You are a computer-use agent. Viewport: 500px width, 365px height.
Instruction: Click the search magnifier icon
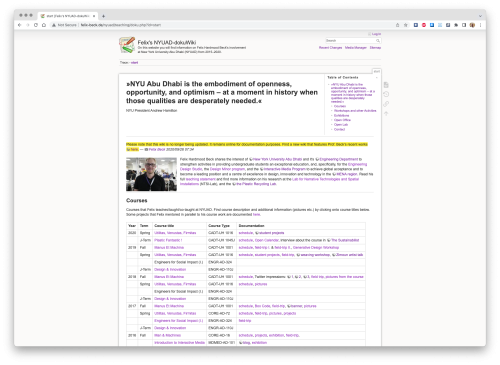378,41
